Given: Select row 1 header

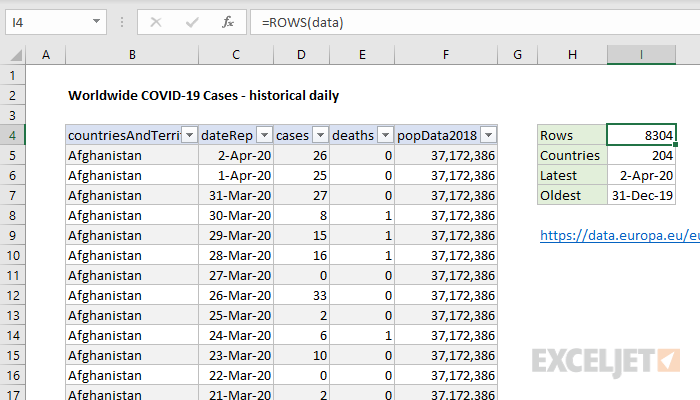Looking at the screenshot, I should coord(12,75).
